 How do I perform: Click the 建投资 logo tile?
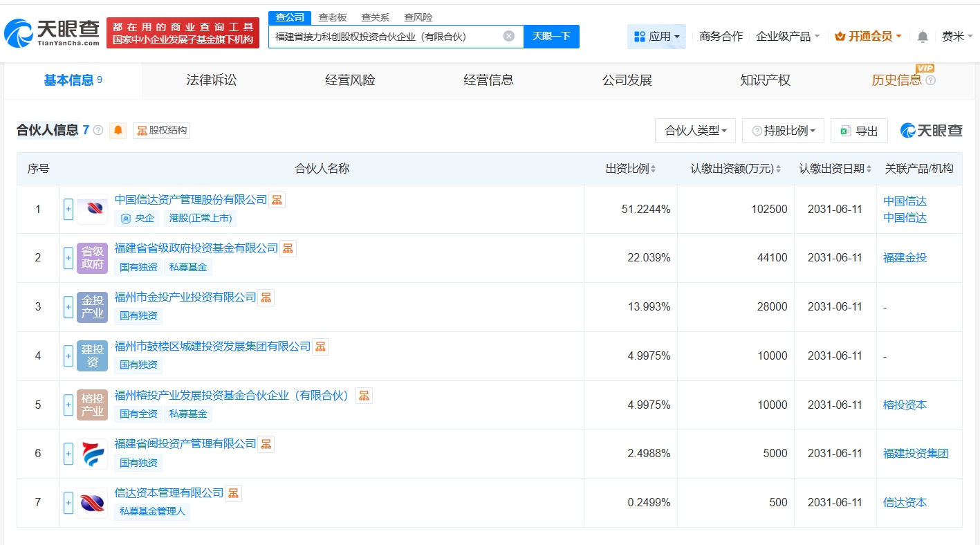93,356
